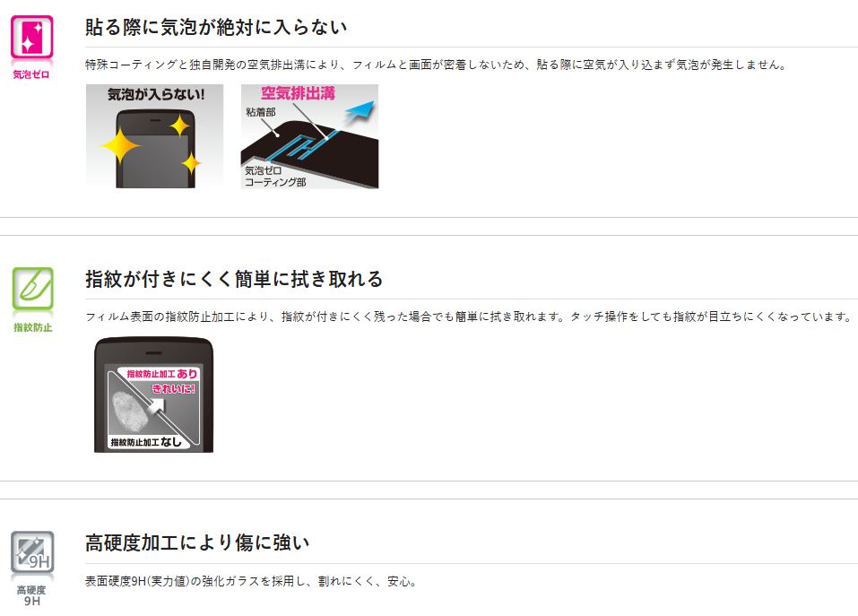Click the 表面硬度9H description sentence
Screen dimensions: 858x616
click(251, 582)
